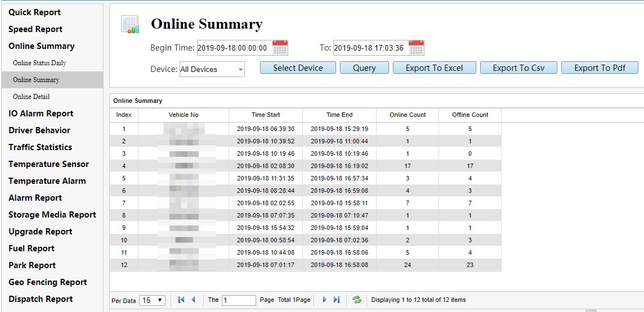The width and height of the screenshot is (644, 312).
Task: Click the Query button
Action: coord(364,68)
